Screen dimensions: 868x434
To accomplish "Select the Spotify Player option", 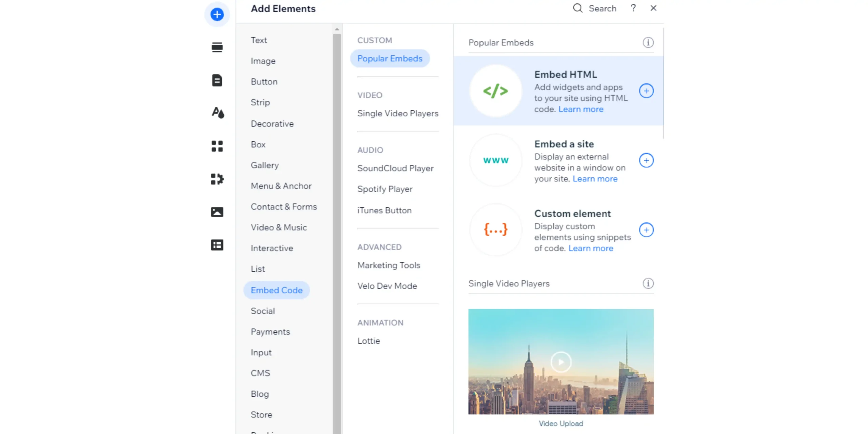I will click(385, 189).
